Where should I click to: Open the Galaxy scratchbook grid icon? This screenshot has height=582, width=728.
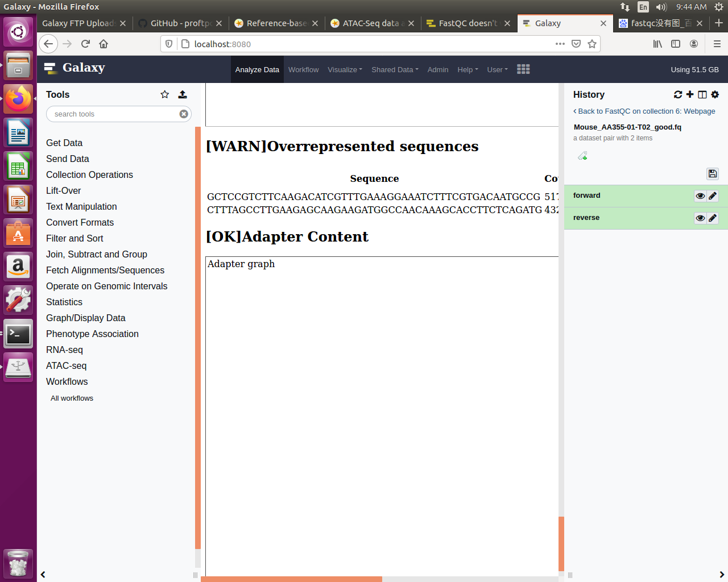pyautogui.click(x=523, y=69)
